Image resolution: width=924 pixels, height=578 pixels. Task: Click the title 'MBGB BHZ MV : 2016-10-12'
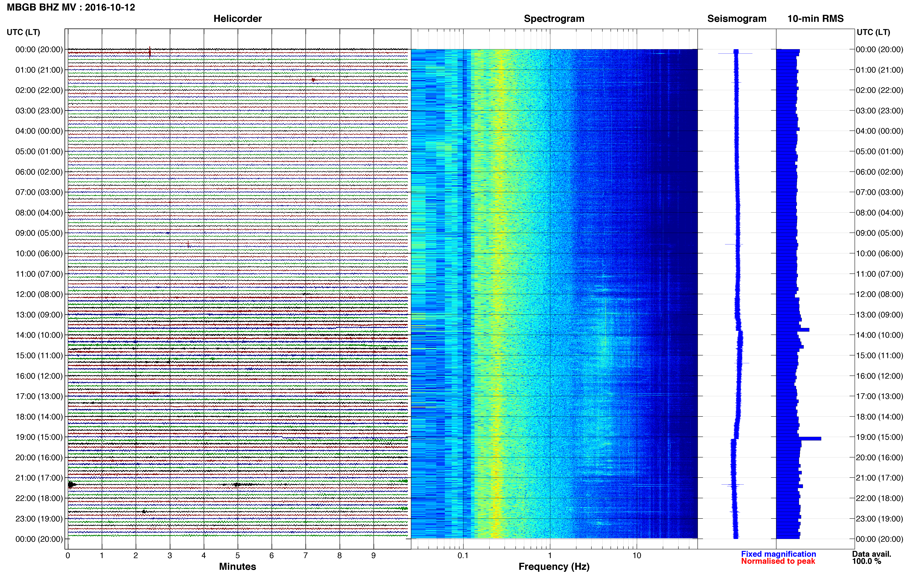[71, 7]
